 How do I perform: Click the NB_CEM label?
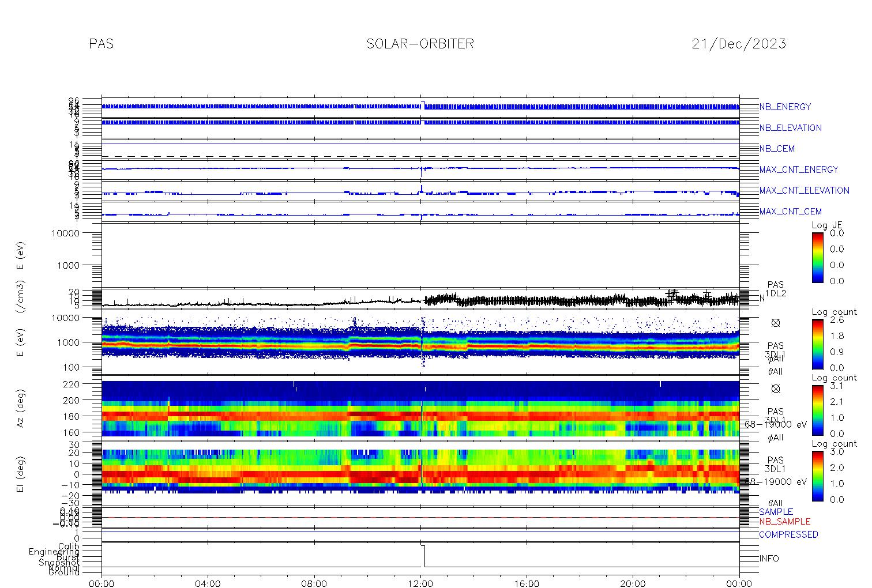[x=777, y=149]
